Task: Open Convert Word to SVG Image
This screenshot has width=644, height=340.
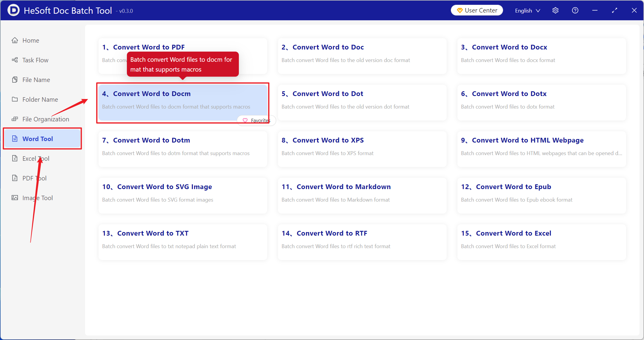Action: 183,196
